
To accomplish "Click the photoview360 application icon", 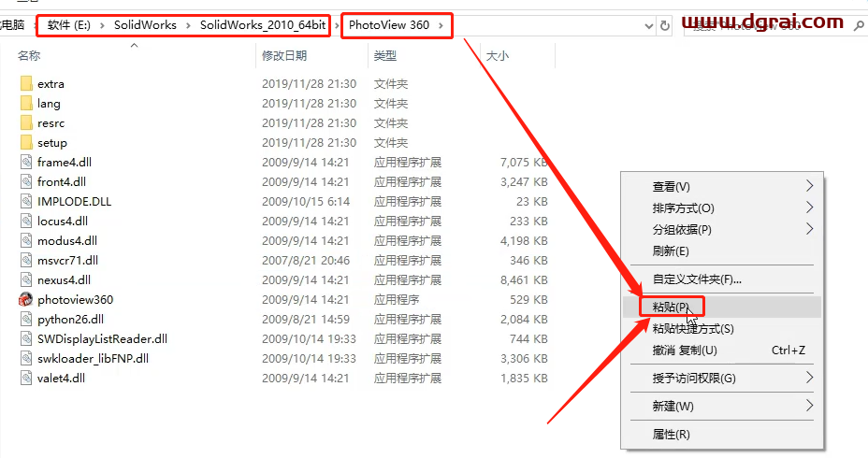I will [26, 300].
